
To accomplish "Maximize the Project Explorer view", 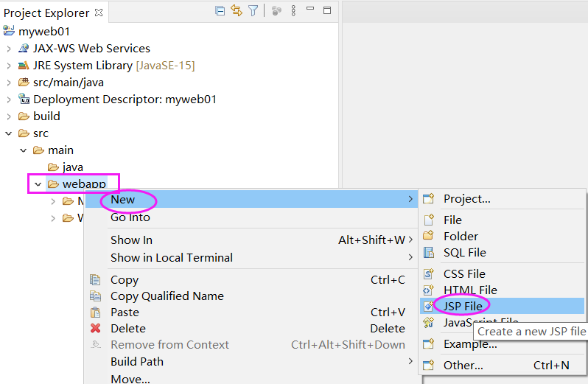I will [x=327, y=10].
